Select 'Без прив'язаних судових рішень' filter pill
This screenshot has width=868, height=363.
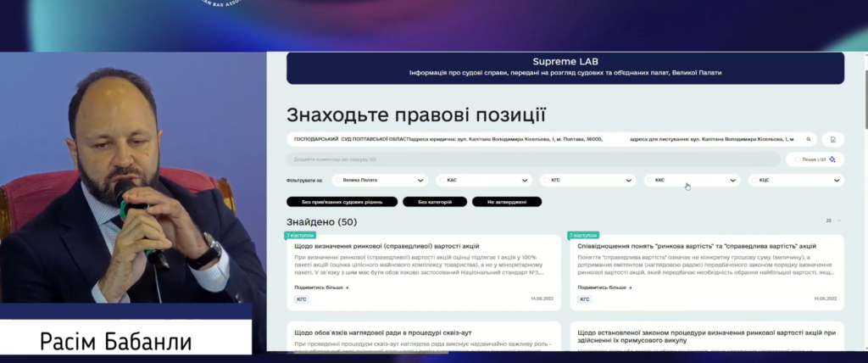tap(342, 202)
